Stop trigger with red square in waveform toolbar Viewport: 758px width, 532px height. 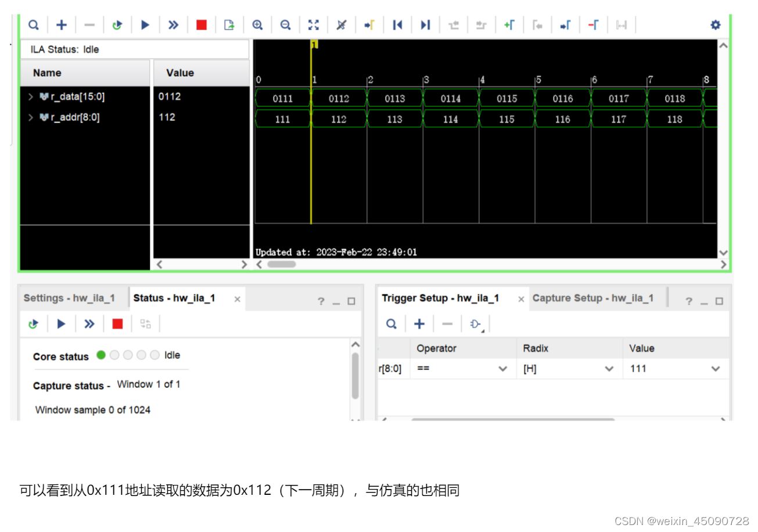pyautogui.click(x=202, y=25)
